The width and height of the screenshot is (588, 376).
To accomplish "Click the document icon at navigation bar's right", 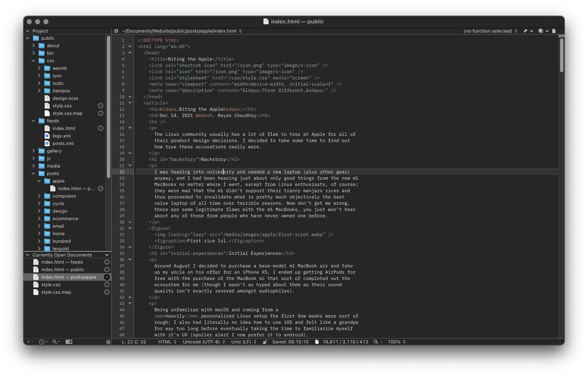I will [554, 31].
